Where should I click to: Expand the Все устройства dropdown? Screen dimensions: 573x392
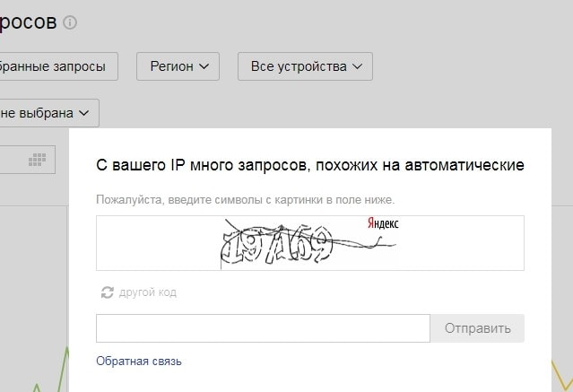click(x=305, y=66)
